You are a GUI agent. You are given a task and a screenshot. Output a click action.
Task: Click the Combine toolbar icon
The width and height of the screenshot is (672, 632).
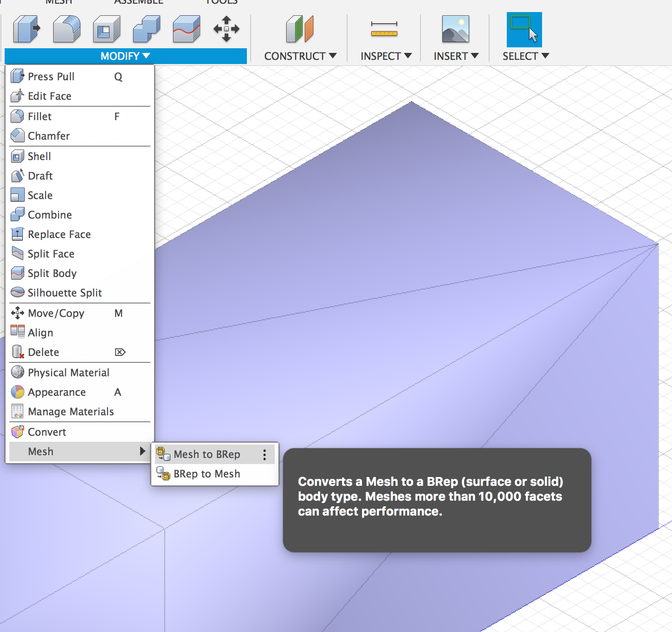[x=146, y=28]
